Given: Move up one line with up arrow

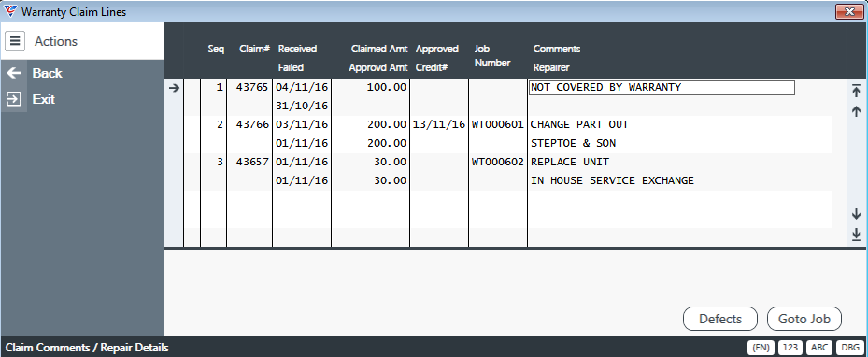Looking at the screenshot, I should [856, 111].
